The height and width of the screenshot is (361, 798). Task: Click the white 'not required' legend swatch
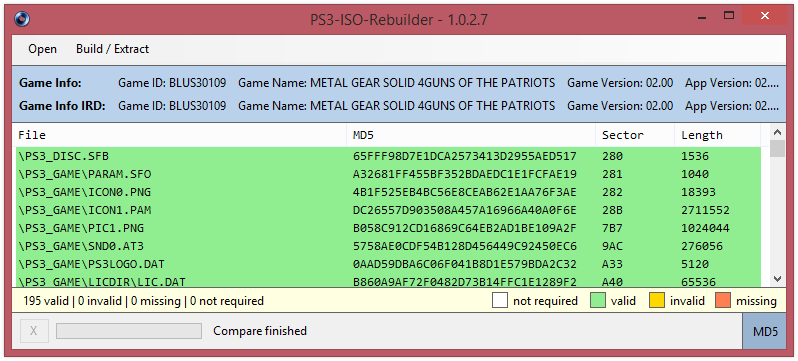[x=500, y=301]
